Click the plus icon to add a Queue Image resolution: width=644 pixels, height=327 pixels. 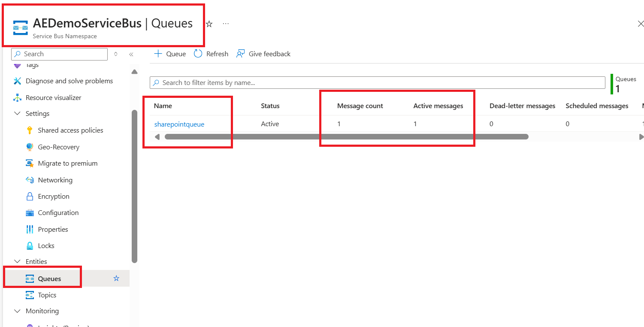pyautogui.click(x=158, y=54)
